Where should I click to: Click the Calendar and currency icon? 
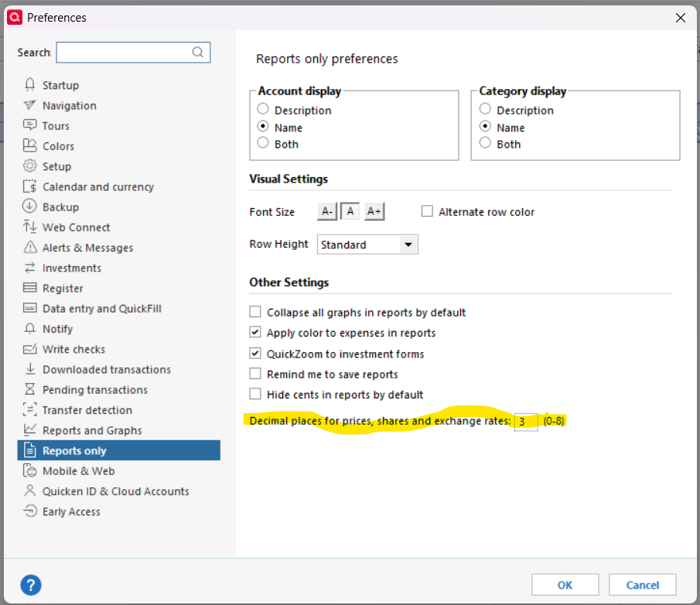pyautogui.click(x=29, y=186)
